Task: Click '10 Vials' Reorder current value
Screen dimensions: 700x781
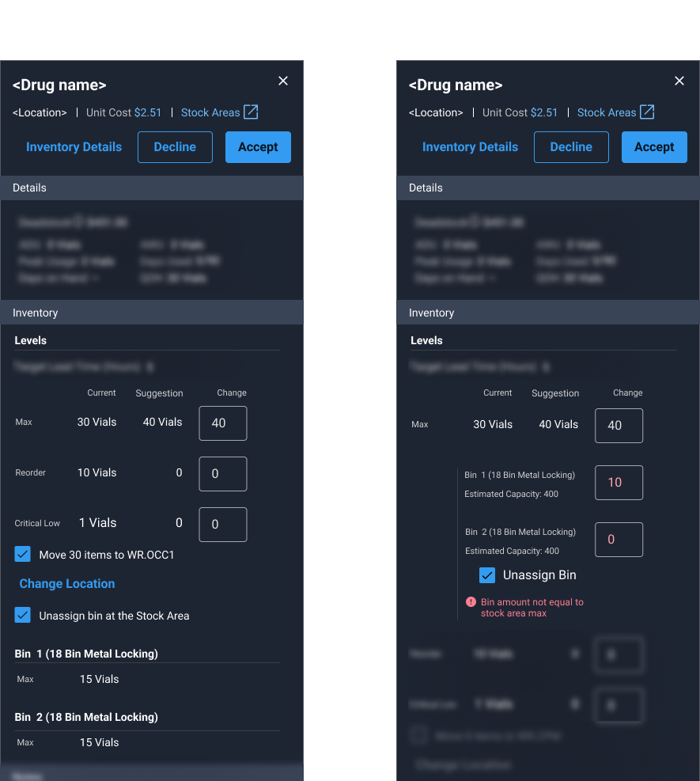Action: coord(96,472)
